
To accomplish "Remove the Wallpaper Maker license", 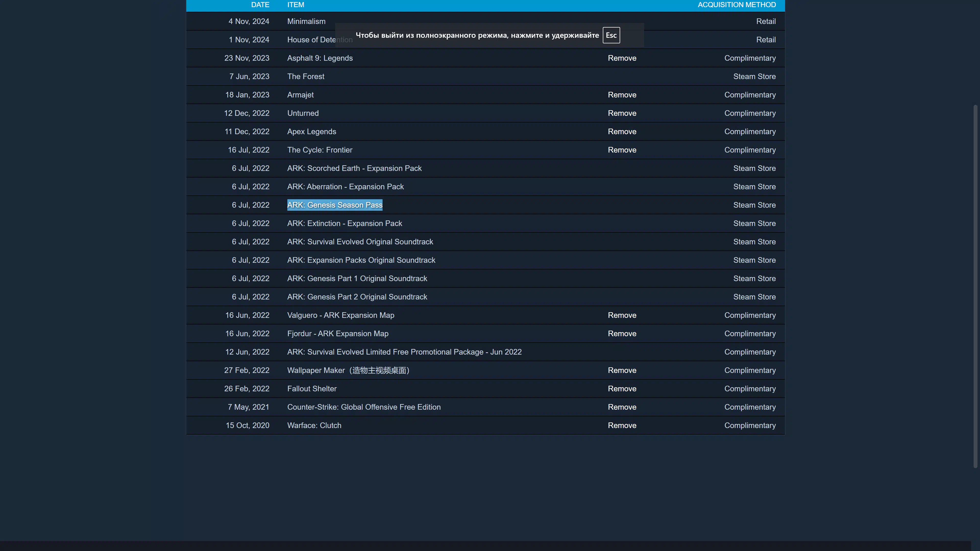I will (x=622, y=370).
